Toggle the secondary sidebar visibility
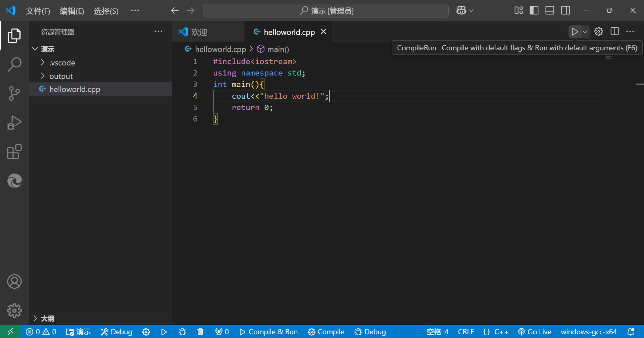The width and height of the screenshot is (644, 338). pos(565,10)
